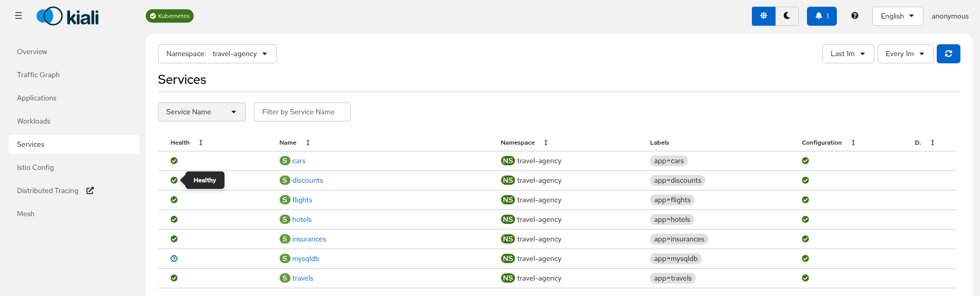980x296 pixels.
Task: Open Istio Config from sidebar
Action: (36, 168)
